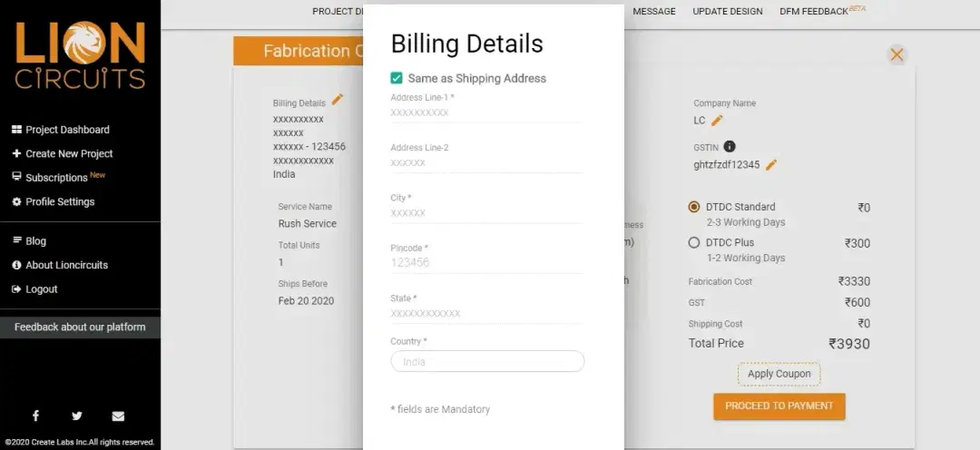Select DTDC Standard shipping option
The width and height of the screenshot is (980, 450).
pyautogui.click(x=694, y=207)
